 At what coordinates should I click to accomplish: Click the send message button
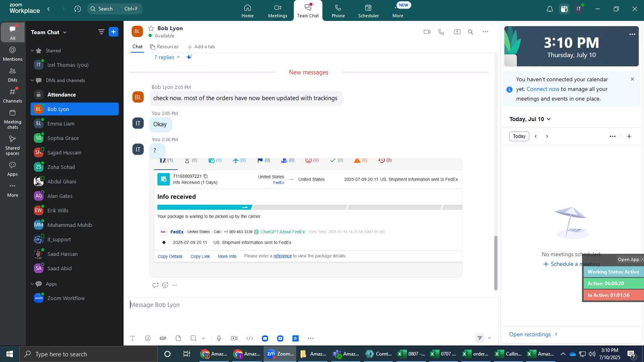(x=479, y=338)
